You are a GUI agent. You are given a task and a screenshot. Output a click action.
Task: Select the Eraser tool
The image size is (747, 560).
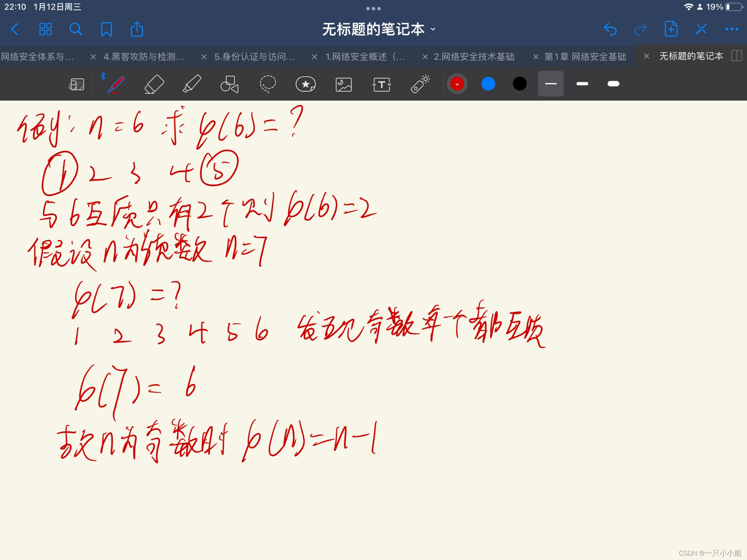tap(154, 84)
